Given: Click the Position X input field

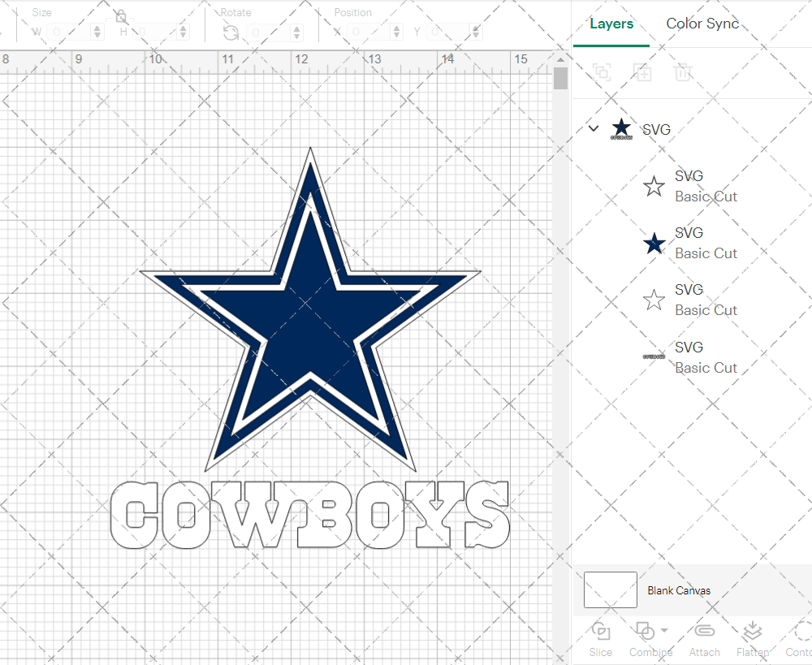Looking at the screenshot, I should click(369, 32).
